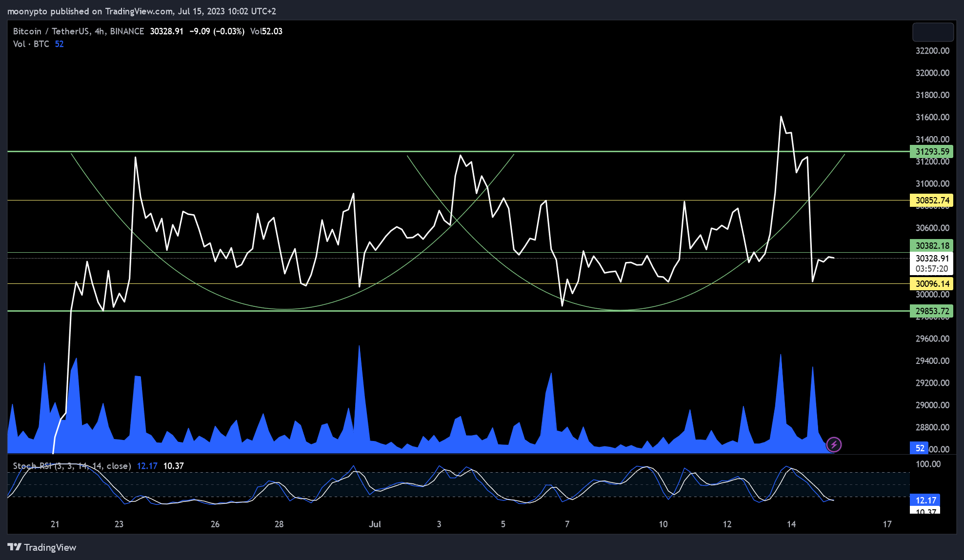Click the moonypto published on TradingView.com caption
Screen dimensions: 964x560
pos(141,11)
